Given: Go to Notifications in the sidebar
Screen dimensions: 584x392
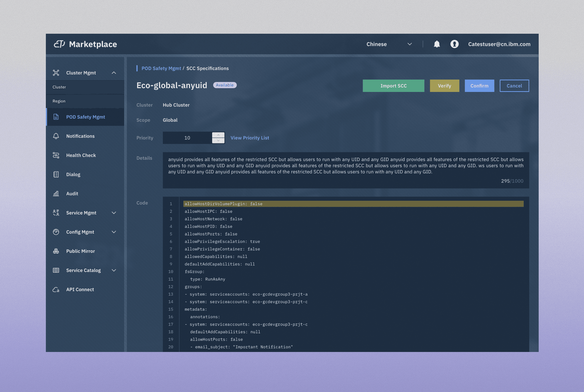Looking at the screenshot, I should point(80,136).
